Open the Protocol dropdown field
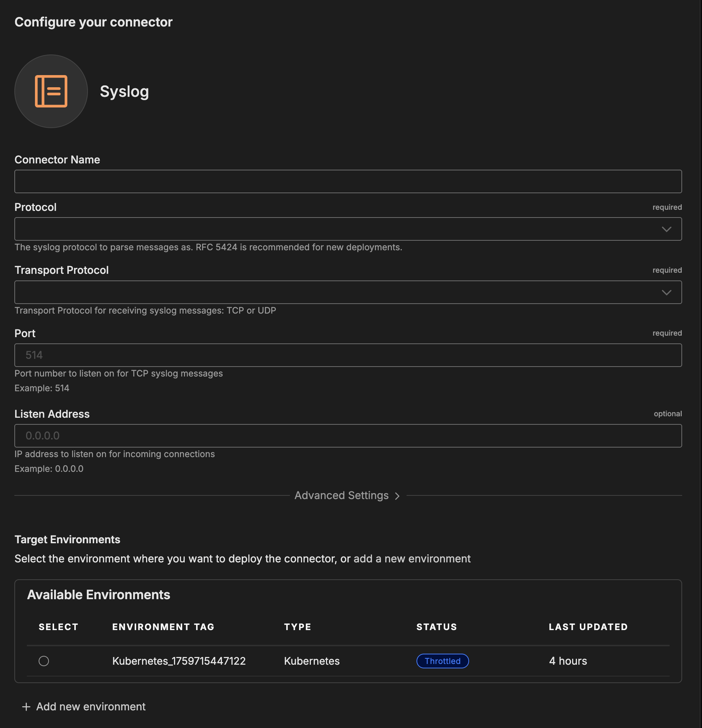The width and height of the screenshot is (702, 728). (334, 229)
